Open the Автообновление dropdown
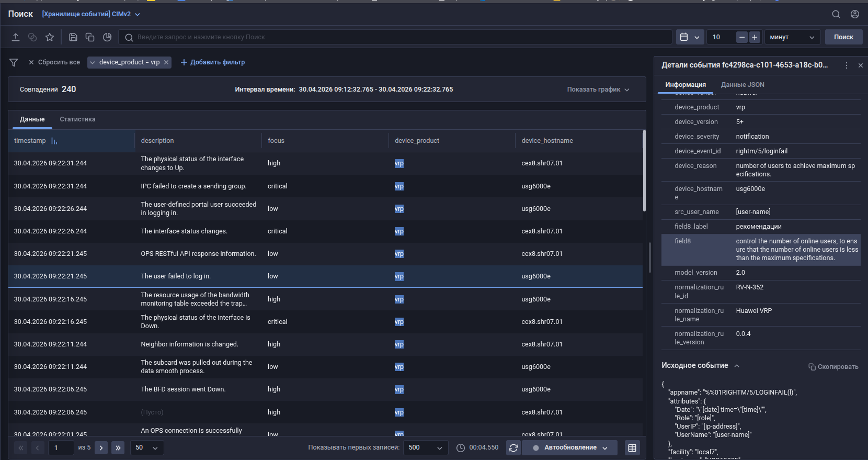The height and width of the screenshot is (460, 868). pyautogui.click(x=570, y=448)
